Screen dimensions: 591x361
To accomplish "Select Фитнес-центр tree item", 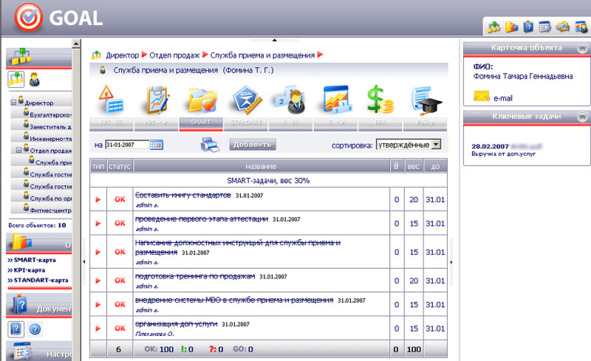I will [51, 210].
